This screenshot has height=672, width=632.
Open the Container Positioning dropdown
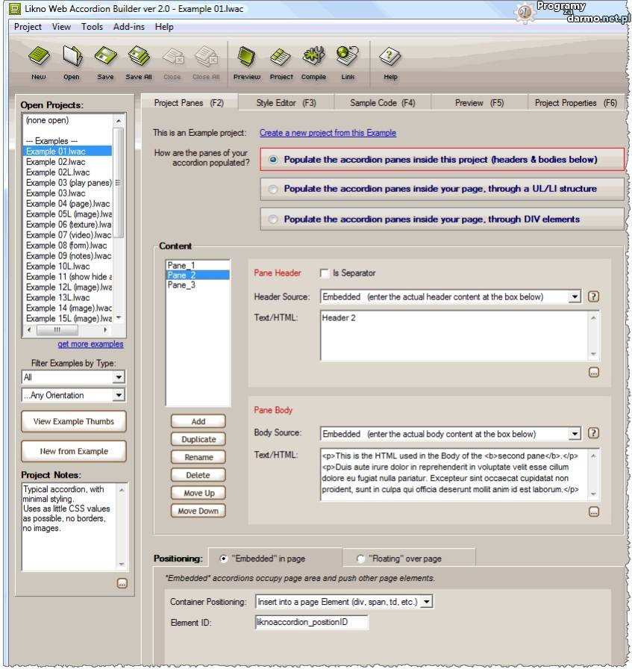click(427, 601)
